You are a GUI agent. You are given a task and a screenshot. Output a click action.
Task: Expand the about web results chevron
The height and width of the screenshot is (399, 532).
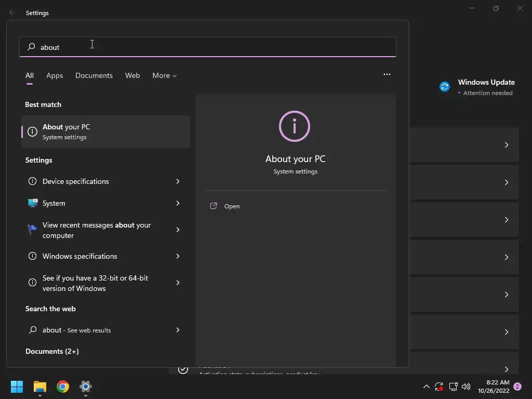tap(178, 330)
